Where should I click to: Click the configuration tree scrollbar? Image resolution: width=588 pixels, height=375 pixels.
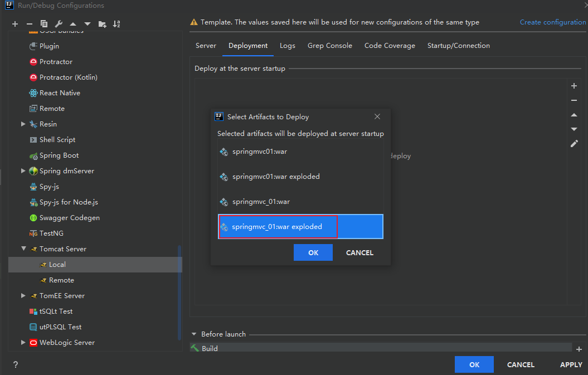click(x=179, y=293)
